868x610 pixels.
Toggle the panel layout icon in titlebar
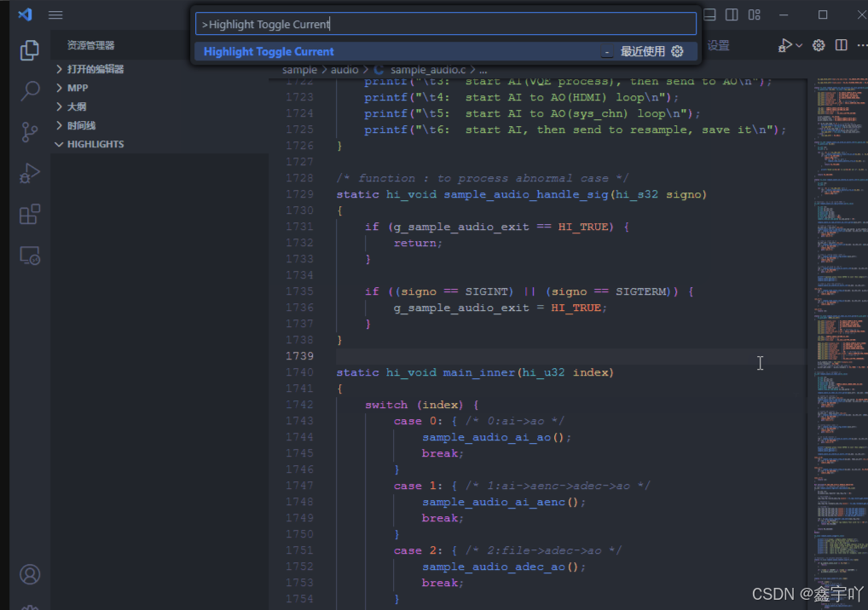(710, 14)
